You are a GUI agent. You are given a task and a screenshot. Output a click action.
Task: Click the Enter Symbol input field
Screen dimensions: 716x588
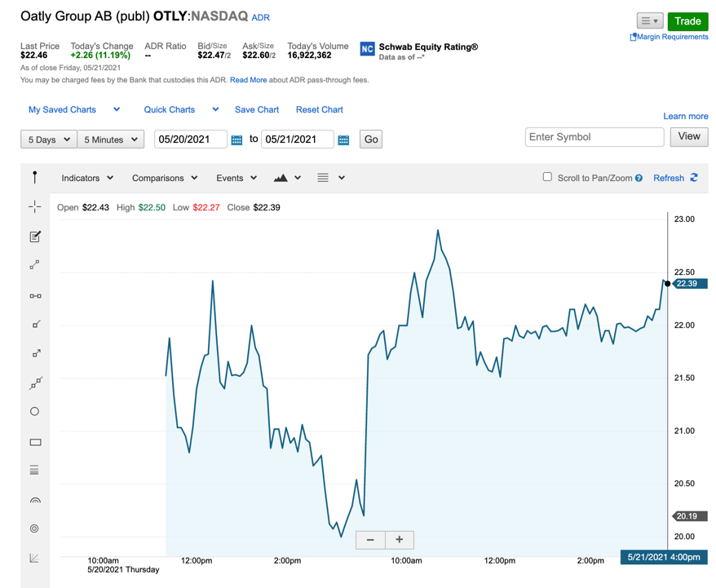[x=594, y=137]
